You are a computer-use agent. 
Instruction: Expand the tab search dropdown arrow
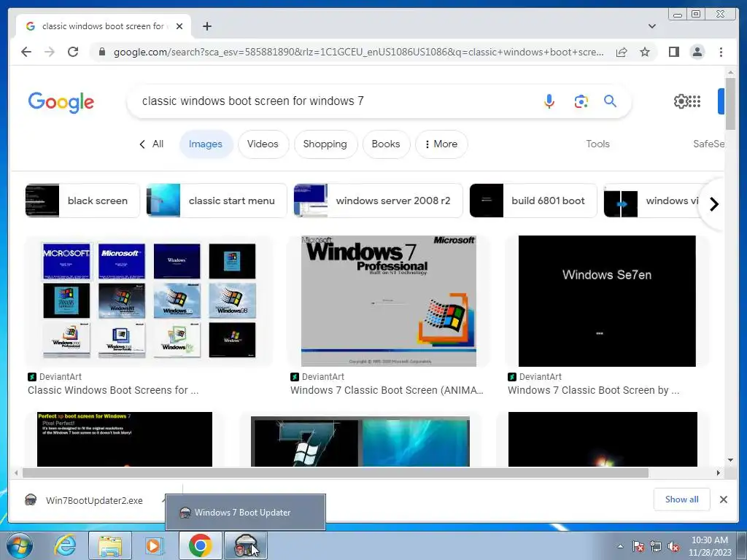coord(651,26)
